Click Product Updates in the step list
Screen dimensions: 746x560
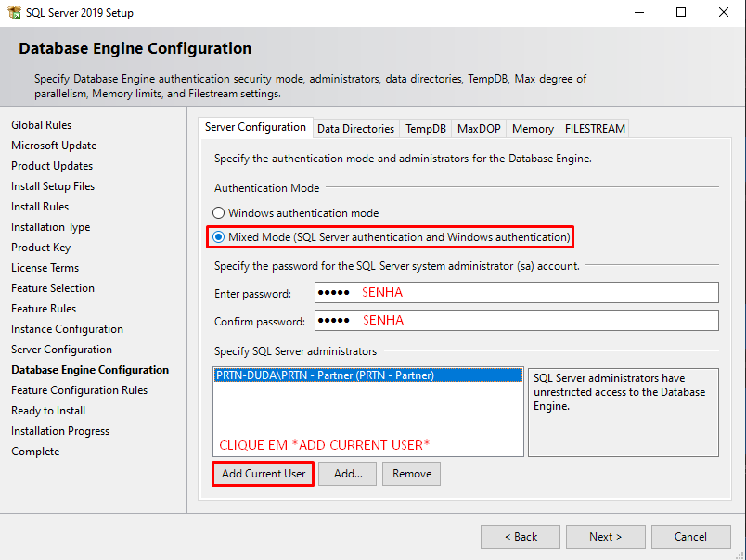(x=52, y=166)
